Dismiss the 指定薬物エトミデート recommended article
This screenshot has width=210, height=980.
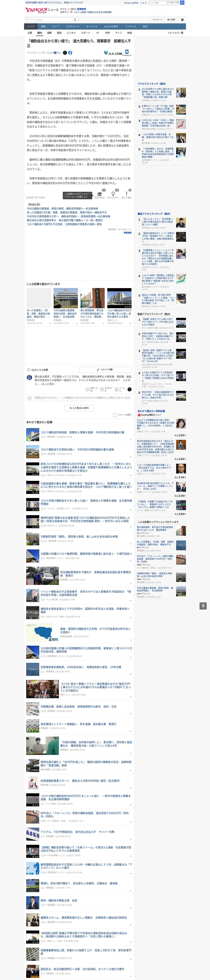pyautogui.click(x=131, y=732)
